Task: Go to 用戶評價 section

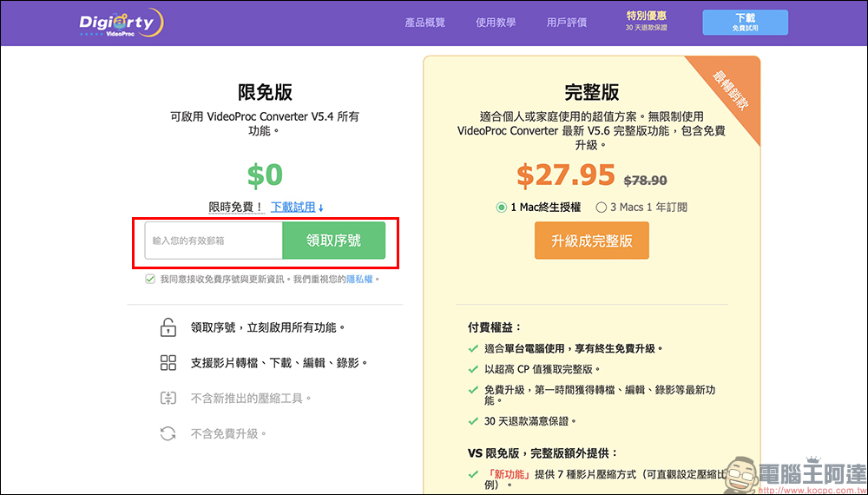Action: pos(567,23)
